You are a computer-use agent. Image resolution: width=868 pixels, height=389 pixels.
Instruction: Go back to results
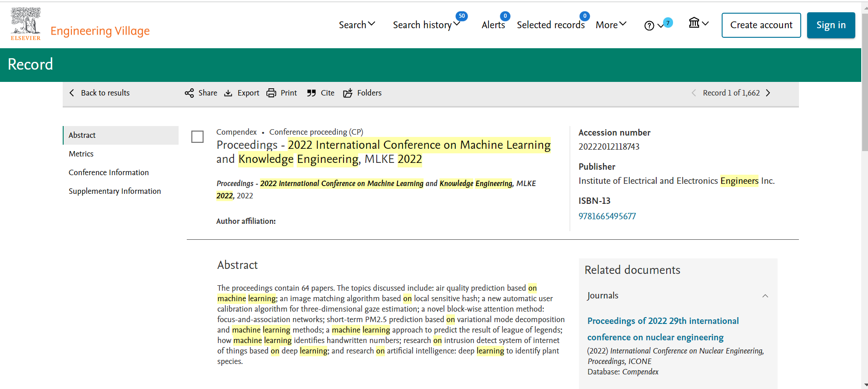(x=100, y=93)
